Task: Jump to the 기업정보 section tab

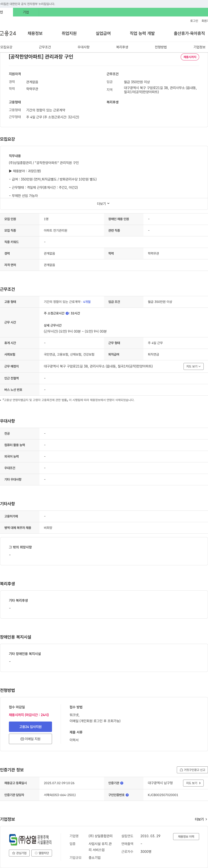Action: [199, 47]
